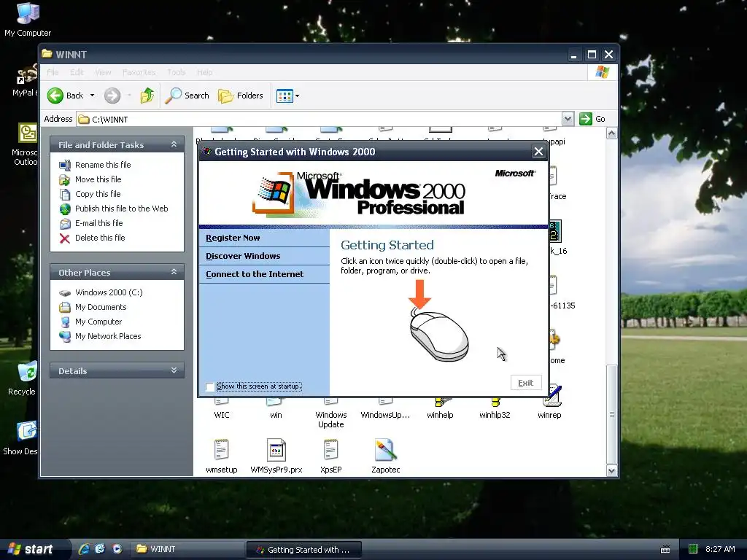Click E-mail this file task
This screenshot has height=560, width=747.
pyautogui.click(x=99, y=223)
